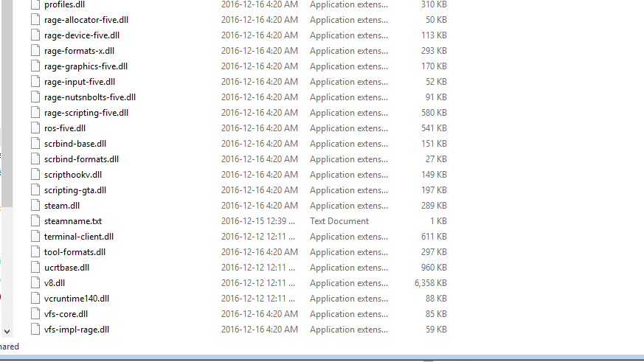The height and width of the screenshot is (362, 644).
Task: Select the file name ucrtbase.dll
Action: click(66, 268)
